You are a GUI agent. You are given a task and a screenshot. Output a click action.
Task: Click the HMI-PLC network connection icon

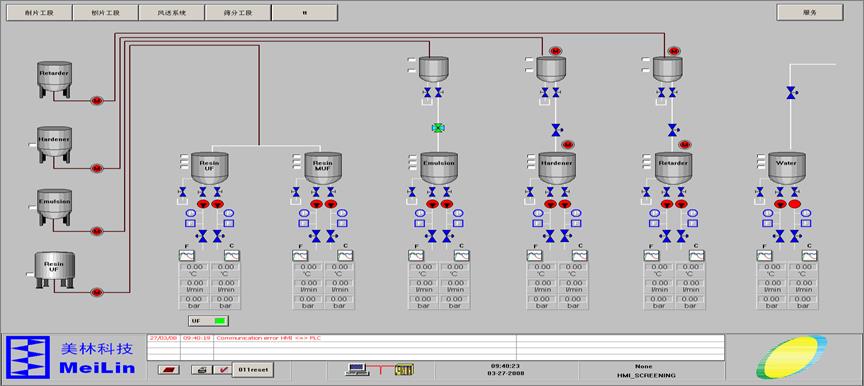pos(379,369)
